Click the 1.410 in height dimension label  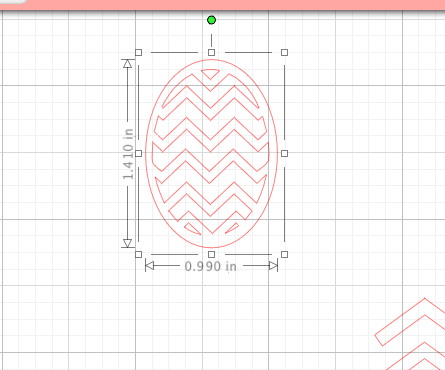point(128,154)
